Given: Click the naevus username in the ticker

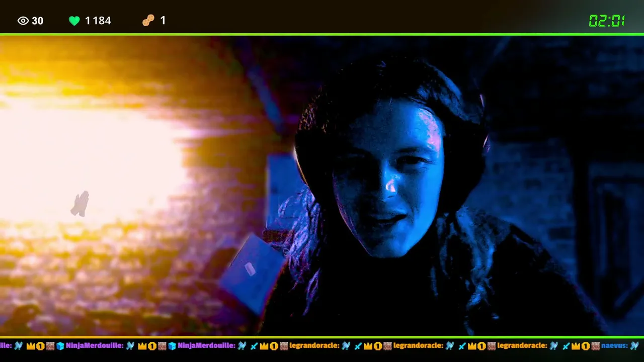Looking at the screenshot, I should [x=614, y=345].
